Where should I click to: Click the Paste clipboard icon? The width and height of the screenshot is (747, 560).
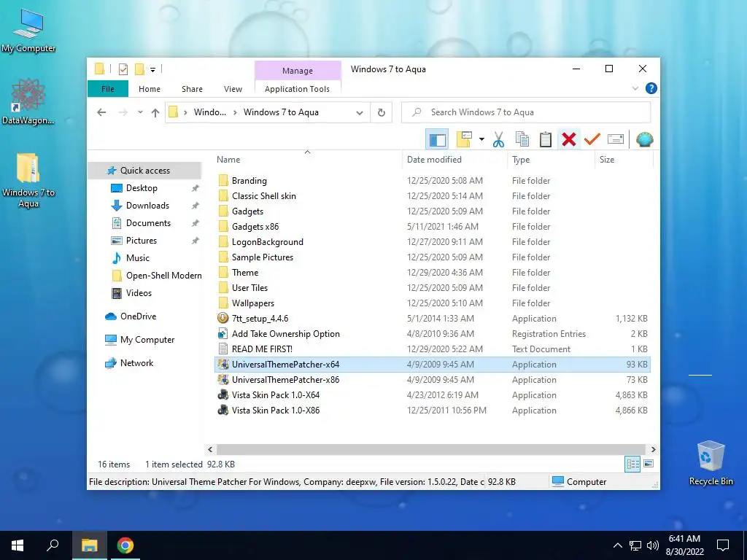click(x=546, y=139)
